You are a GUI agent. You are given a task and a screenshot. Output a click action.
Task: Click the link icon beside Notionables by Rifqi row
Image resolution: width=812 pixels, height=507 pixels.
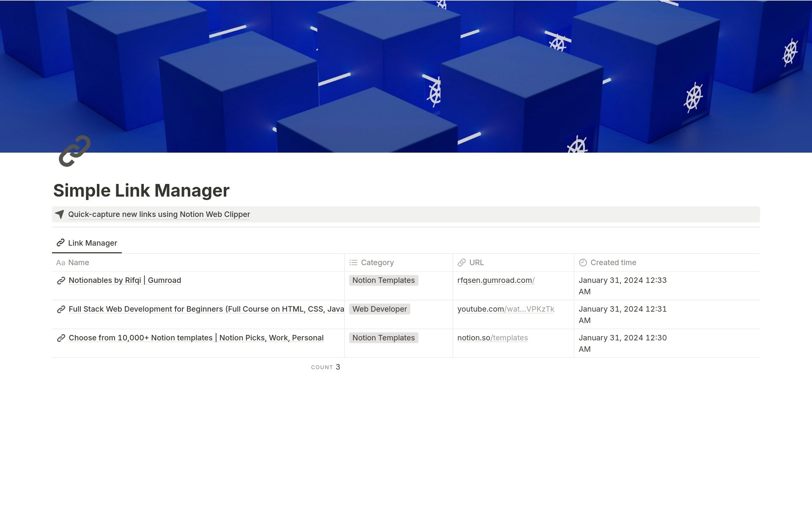click(60, 280)
